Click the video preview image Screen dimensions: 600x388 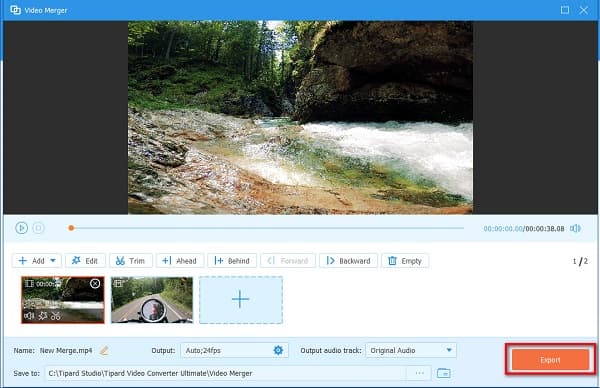(300, 117)
